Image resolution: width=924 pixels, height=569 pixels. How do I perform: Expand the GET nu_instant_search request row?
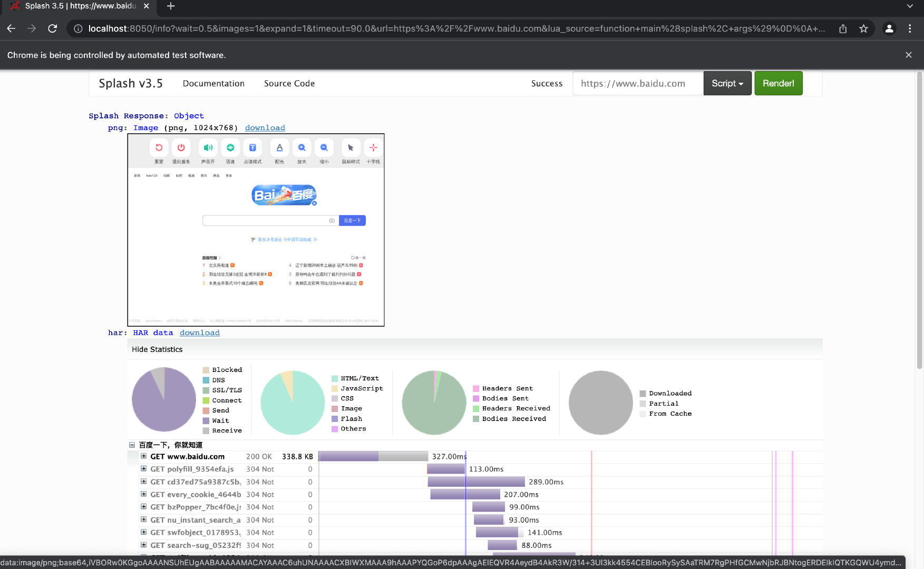point(143,519)
